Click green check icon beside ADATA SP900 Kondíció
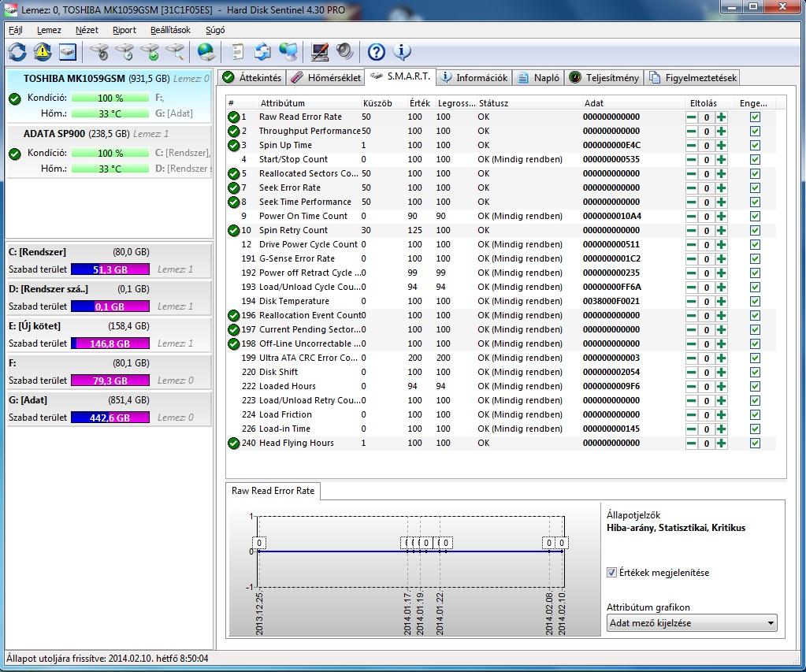Viewport: 806px width, 672px height. click(15, 153)
